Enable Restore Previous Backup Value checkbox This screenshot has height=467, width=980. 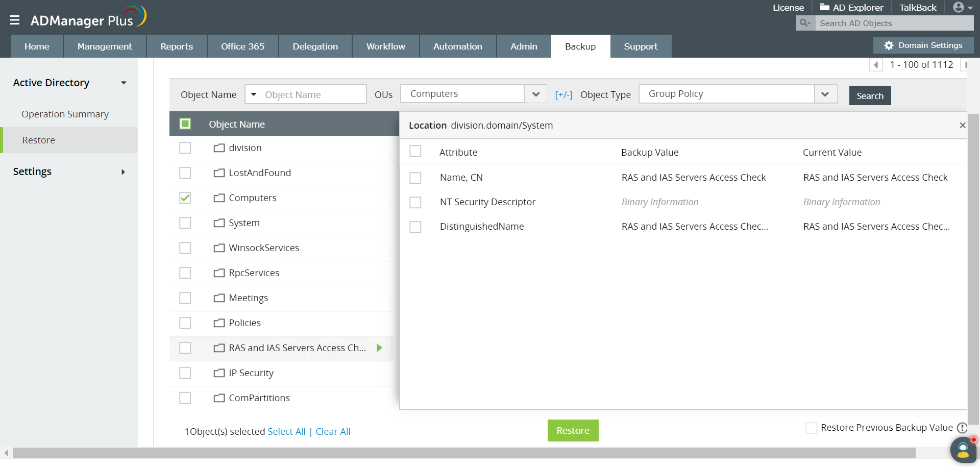pos(811,428)
